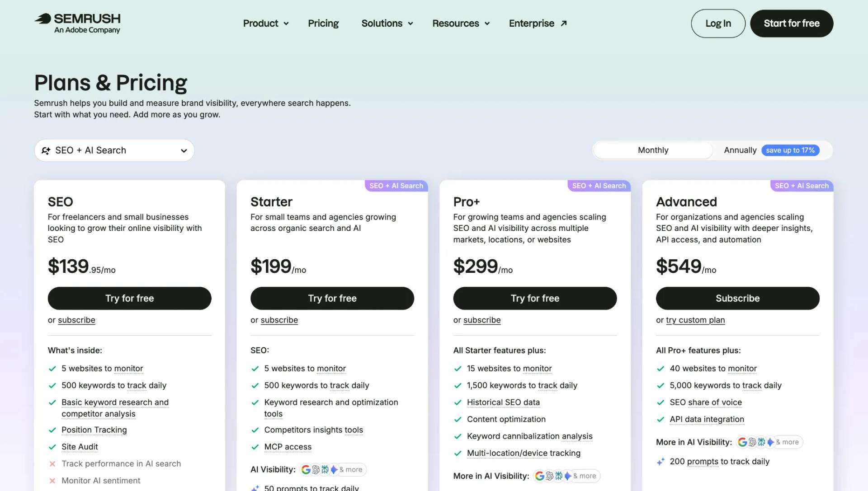Image resolution: width=868 pixels, height=491 pixels.
Task: Click the sparkle icon beside 200 prompts
Action: pyautogui.click(x=660, y=462)
